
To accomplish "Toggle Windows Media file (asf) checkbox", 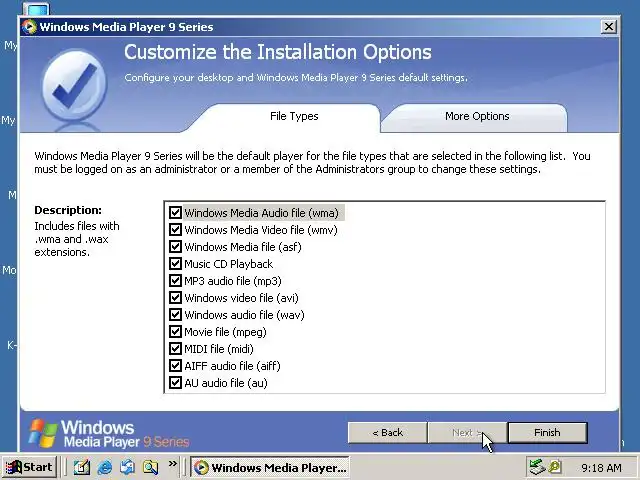I will click(x=175, y=247).
